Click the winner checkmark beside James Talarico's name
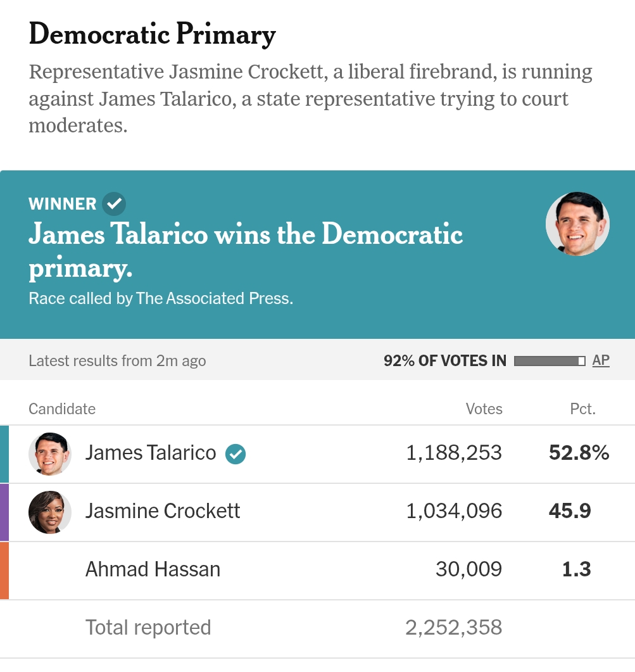 236,453
